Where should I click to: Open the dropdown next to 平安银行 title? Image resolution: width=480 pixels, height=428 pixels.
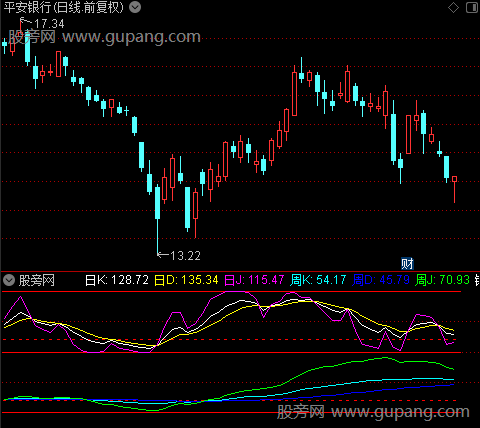pos(135,7)
